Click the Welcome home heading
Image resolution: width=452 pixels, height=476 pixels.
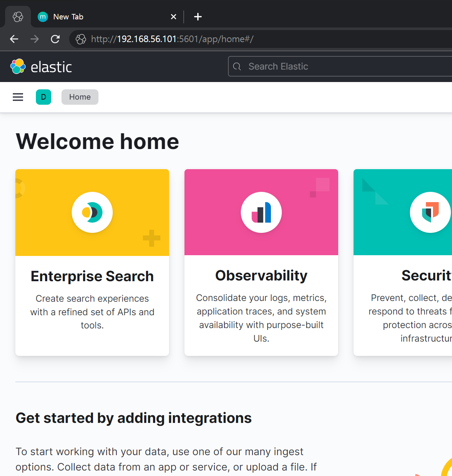[x=97, y=141]
